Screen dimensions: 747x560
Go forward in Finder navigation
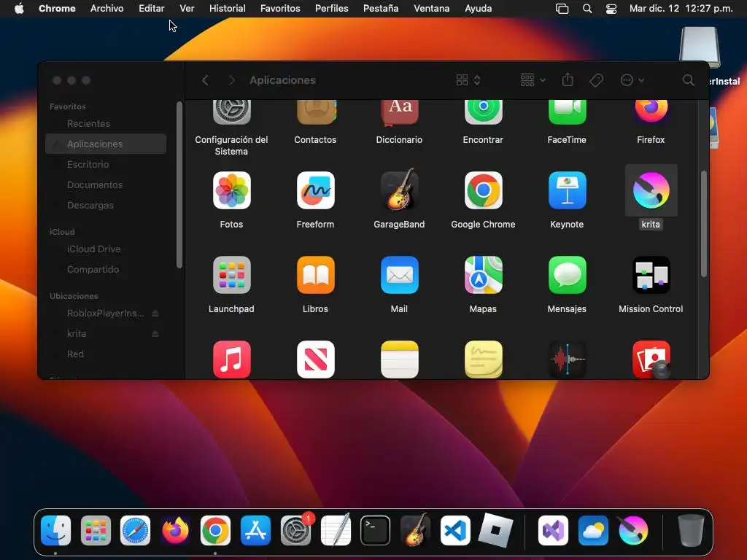click(x=231, y=80)
